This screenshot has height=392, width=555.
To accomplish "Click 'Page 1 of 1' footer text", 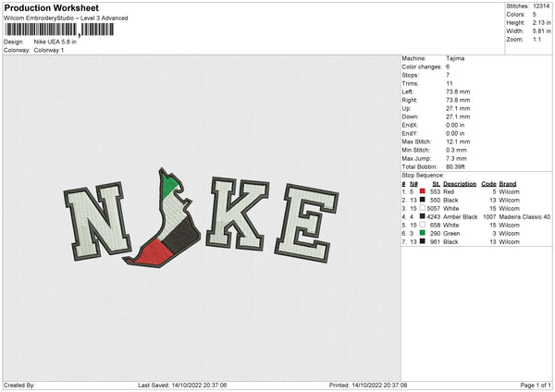I will click(536, 385).
